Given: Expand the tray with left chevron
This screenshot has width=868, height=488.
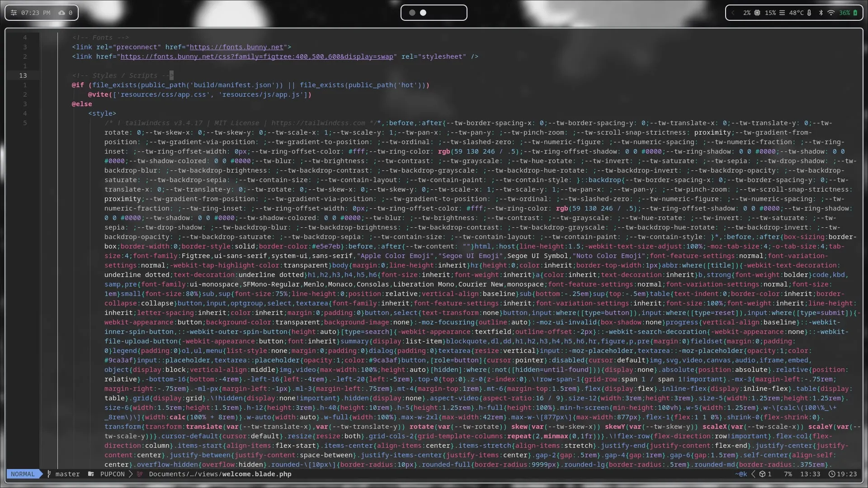Looking at the screenshot, I should pos(733,13).
